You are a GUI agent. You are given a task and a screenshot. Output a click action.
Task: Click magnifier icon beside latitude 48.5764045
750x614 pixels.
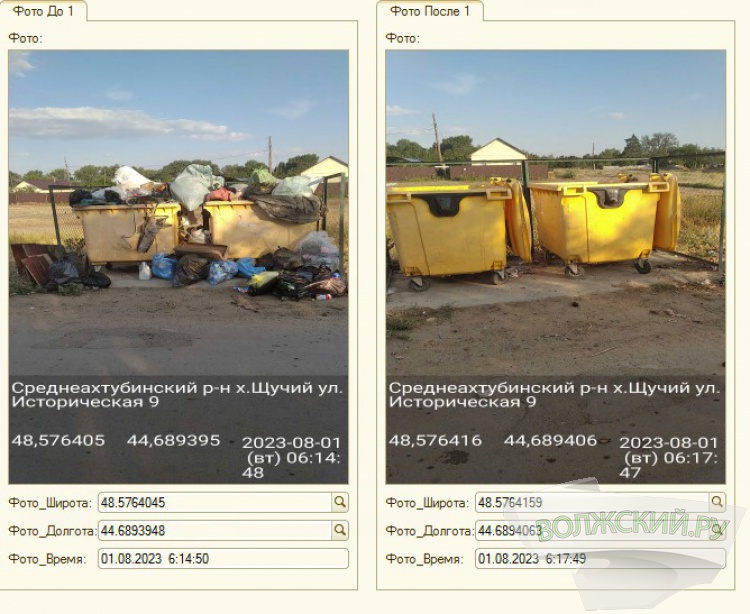point(340,502)
